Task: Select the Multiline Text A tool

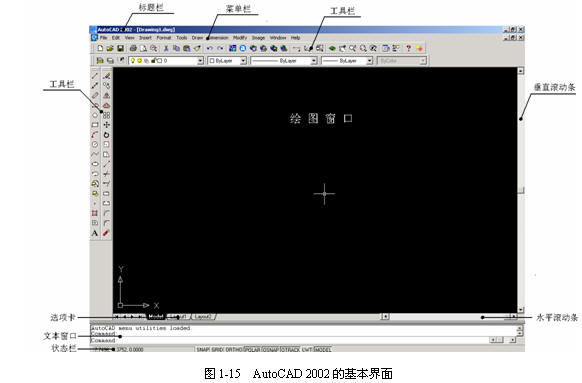Action: tap(95, 233)
